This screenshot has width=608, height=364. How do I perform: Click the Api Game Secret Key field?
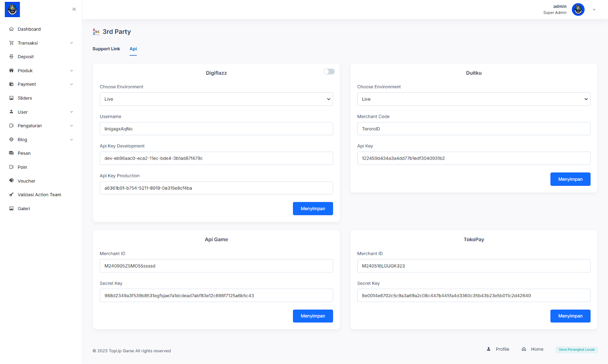click(216, 296)
